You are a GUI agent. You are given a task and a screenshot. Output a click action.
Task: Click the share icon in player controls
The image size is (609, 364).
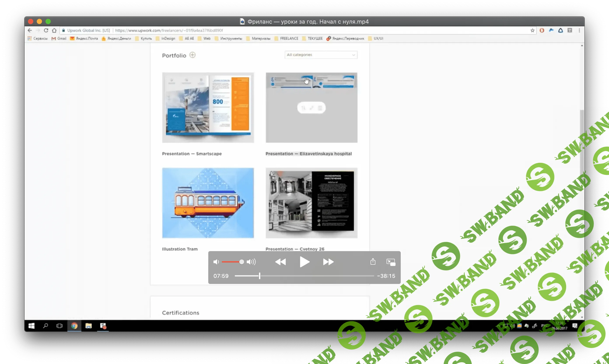[x=373, y=262]
